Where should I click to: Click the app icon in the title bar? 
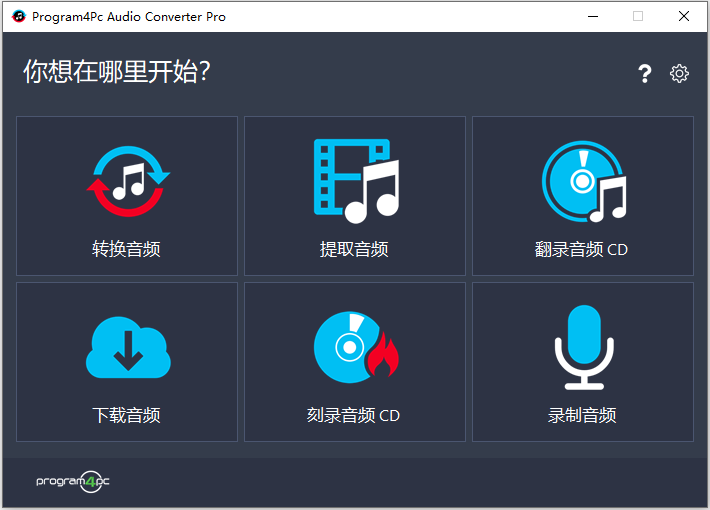tap(17, 16)
